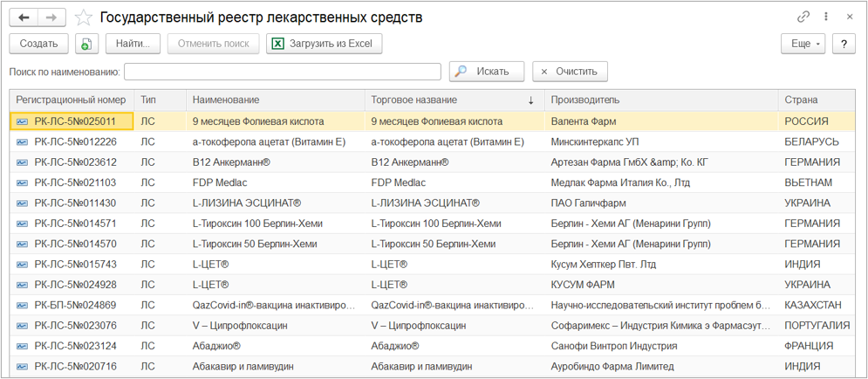The width and height of the screenshot is (868, 379).
Task: Select manufacturer Санофи Винтроп Индустрия
Action: (x=614, y=346)
